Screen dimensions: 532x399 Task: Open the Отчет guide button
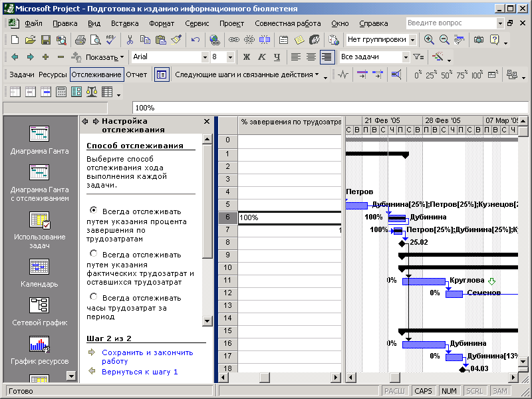pos(136,74)
